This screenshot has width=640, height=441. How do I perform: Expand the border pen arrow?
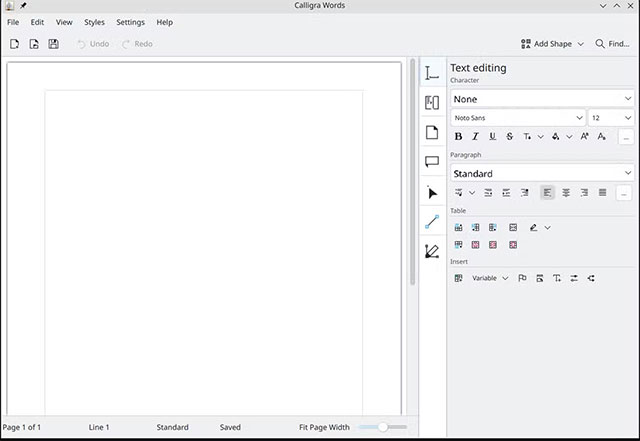coord(547,228)
